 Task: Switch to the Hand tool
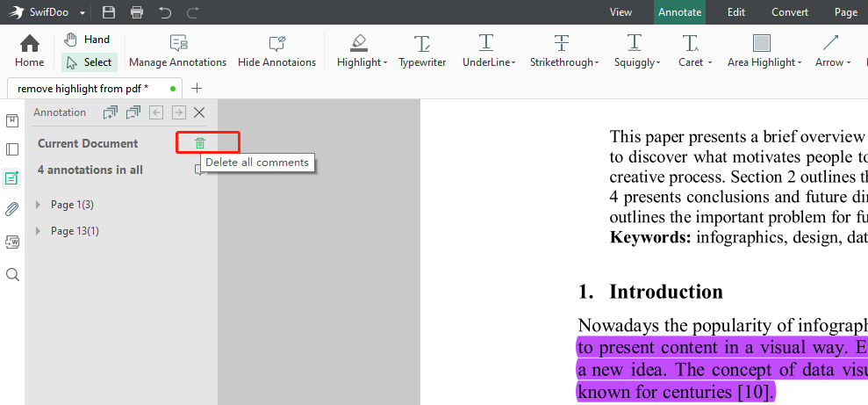88,40
